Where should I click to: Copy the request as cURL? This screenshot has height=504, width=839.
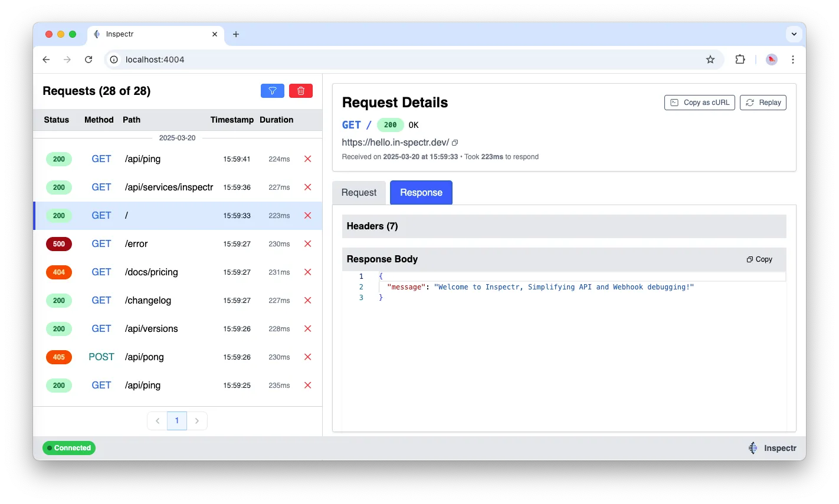tap(699, 102)
